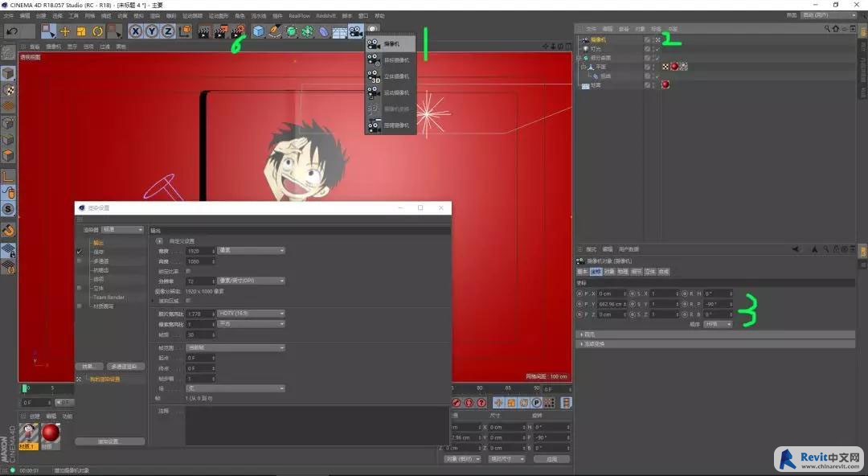Toggle the Y axis lock

pyautogui.click(x=152, y=31)
